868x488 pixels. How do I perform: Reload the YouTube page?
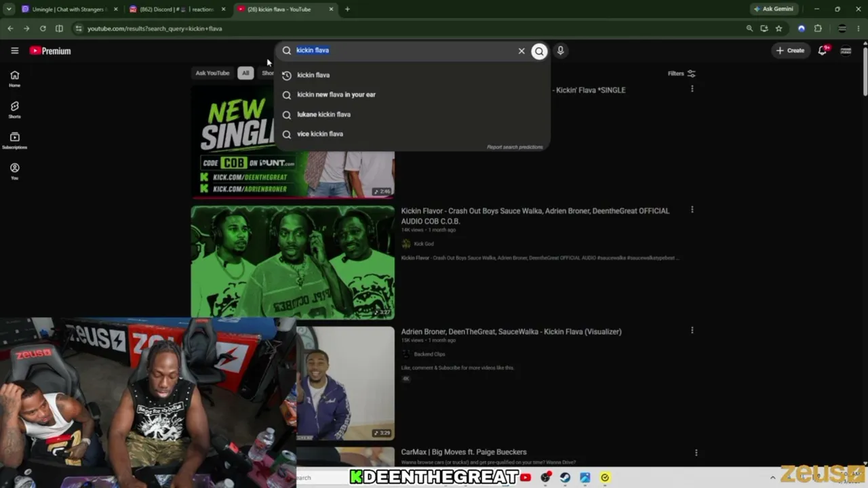click(43, 28)
